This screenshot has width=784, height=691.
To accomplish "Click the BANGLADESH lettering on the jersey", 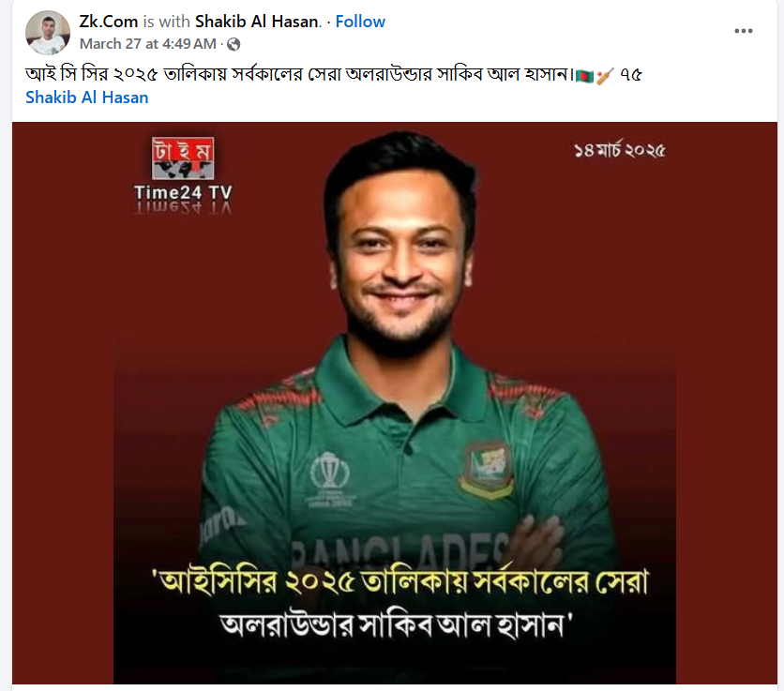I will (x=400, y=550).
